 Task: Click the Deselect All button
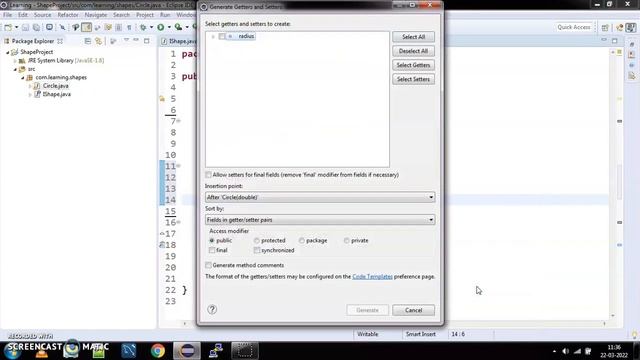[413, 51]
